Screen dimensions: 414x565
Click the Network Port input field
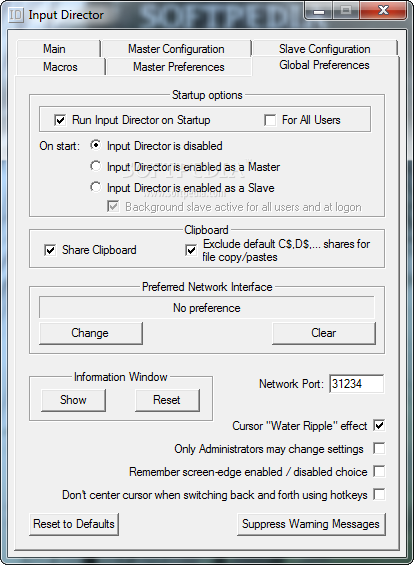click(356, 384)
